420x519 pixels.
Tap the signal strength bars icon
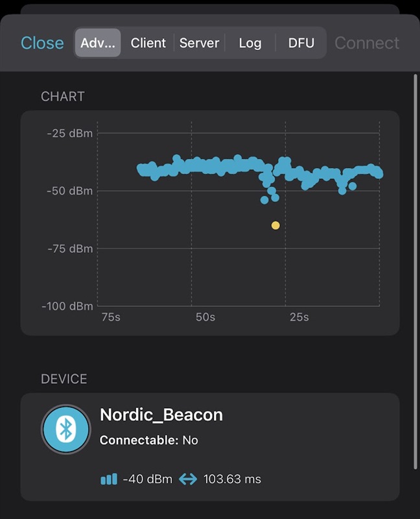(109, 479)
